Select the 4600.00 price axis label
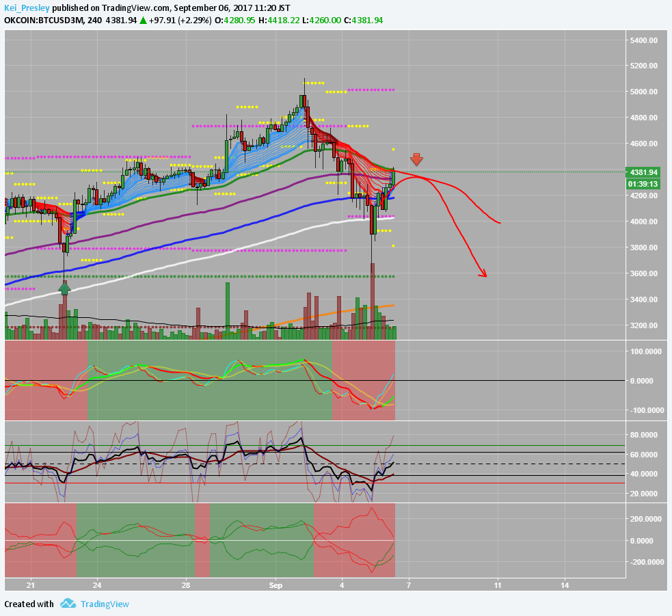The width and height of the screenshot is (672, 616). (644, 144)
